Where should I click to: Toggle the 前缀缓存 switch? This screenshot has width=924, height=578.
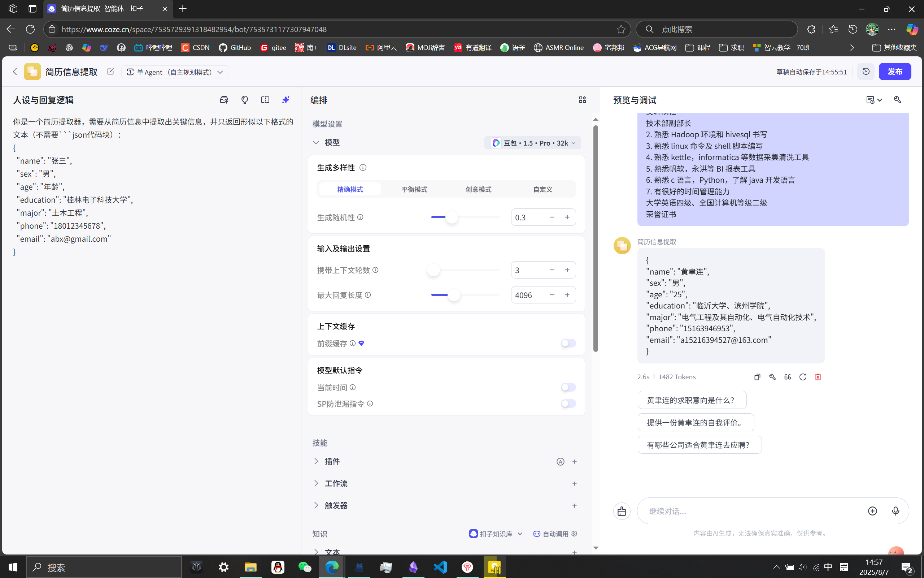(x=568, y=343)
